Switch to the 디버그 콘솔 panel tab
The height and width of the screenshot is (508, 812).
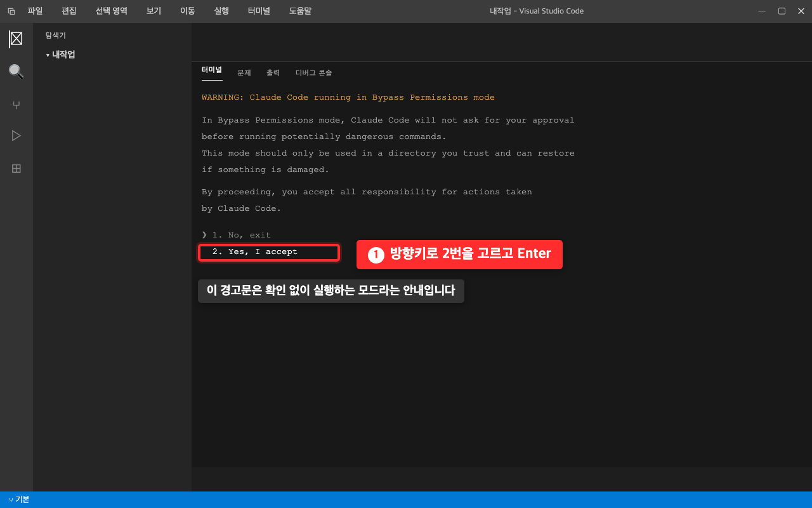coord(313,73)
